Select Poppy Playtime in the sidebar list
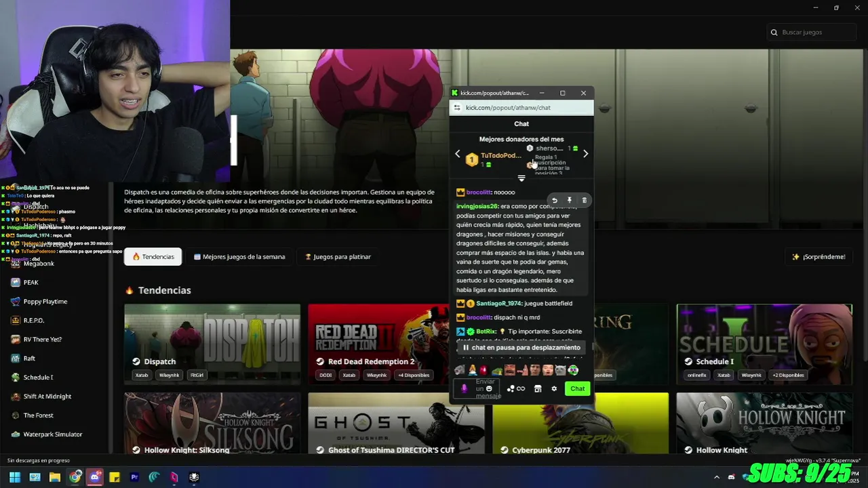 coord(45,302)
